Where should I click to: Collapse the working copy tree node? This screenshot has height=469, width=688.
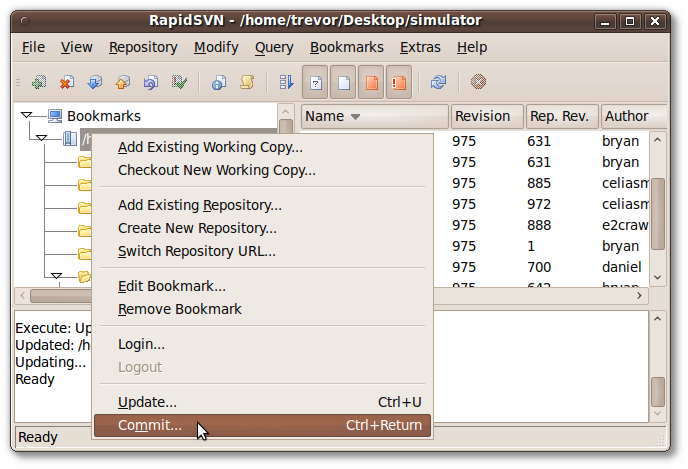[42, 138]
